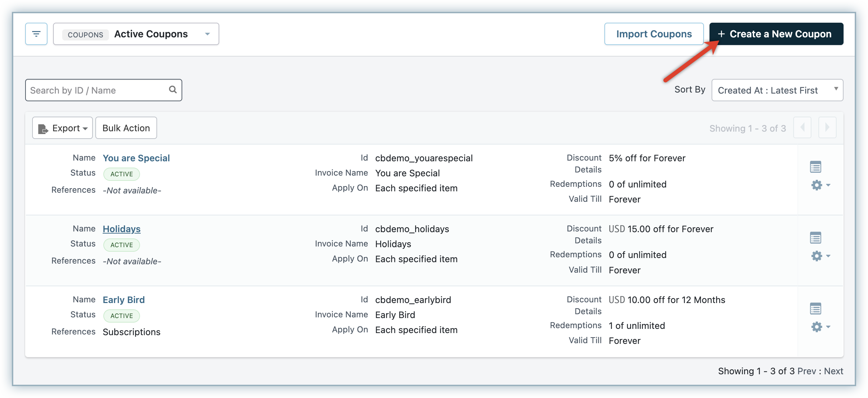Click Create a New Coupon
The image size is (868, 398).
(776, 34)
